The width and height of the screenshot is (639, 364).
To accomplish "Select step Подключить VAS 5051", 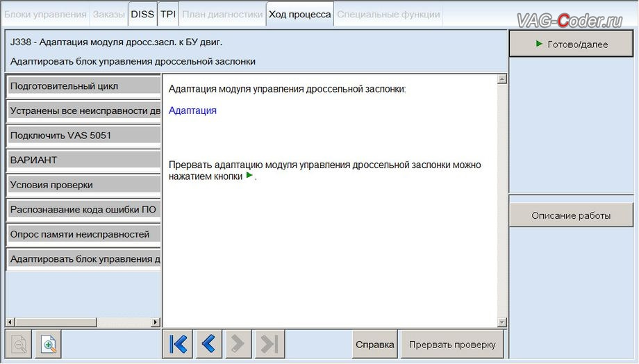I will tap(84, 135).
